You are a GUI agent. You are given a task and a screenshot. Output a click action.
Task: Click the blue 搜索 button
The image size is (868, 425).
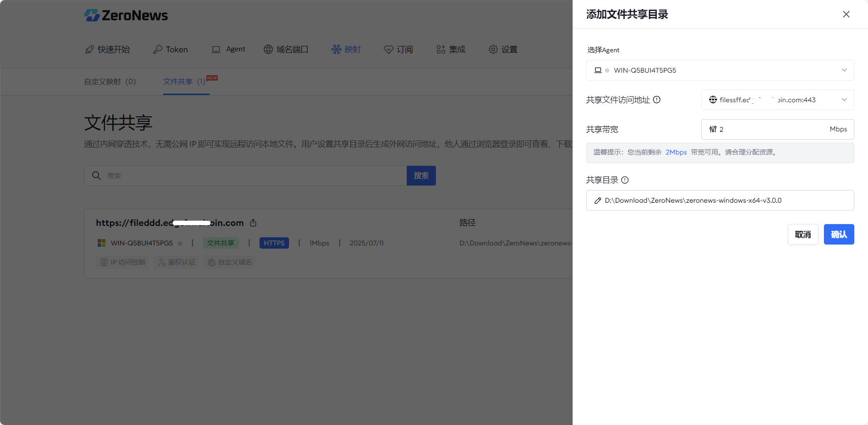coord(421,175)
